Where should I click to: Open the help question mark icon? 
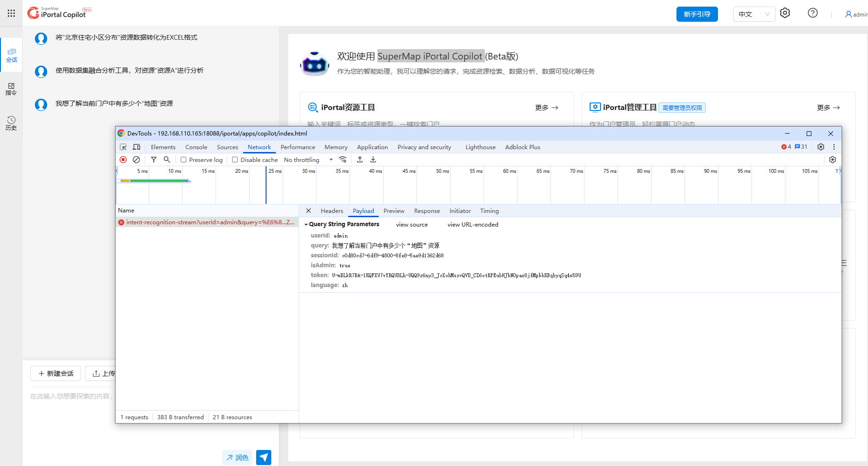coord(813,13)
